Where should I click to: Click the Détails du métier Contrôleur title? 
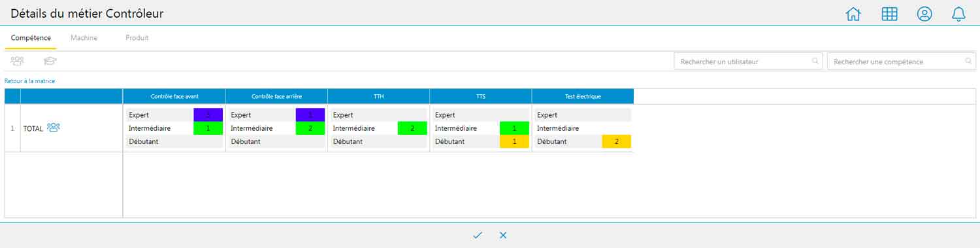tap(87, 13)
